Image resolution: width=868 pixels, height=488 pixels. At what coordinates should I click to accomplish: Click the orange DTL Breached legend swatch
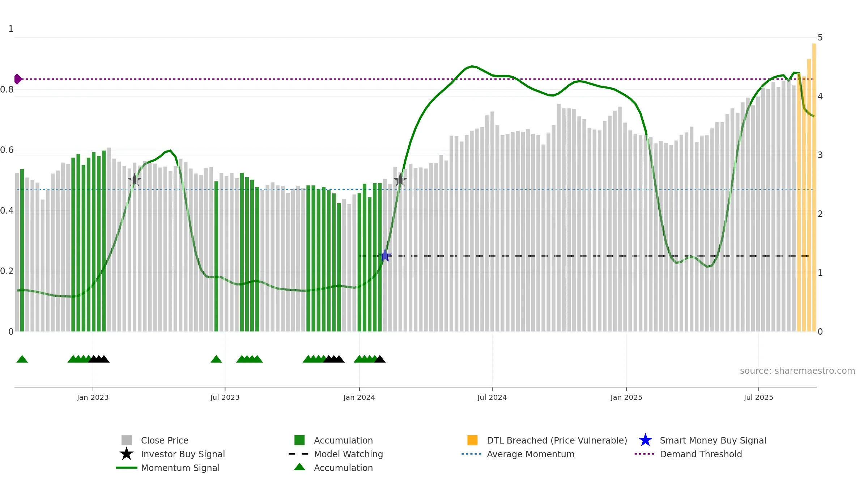tap(472, 440)
